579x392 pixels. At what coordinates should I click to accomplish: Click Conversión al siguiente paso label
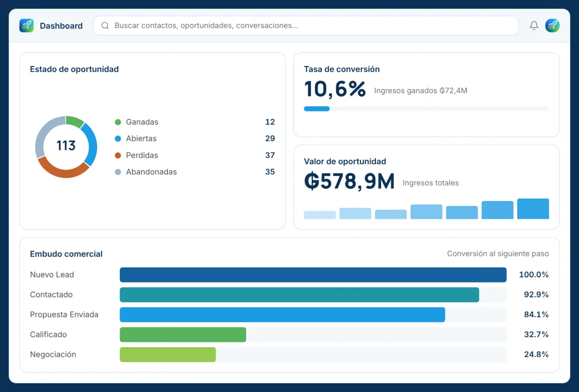[x=498, y=254]
